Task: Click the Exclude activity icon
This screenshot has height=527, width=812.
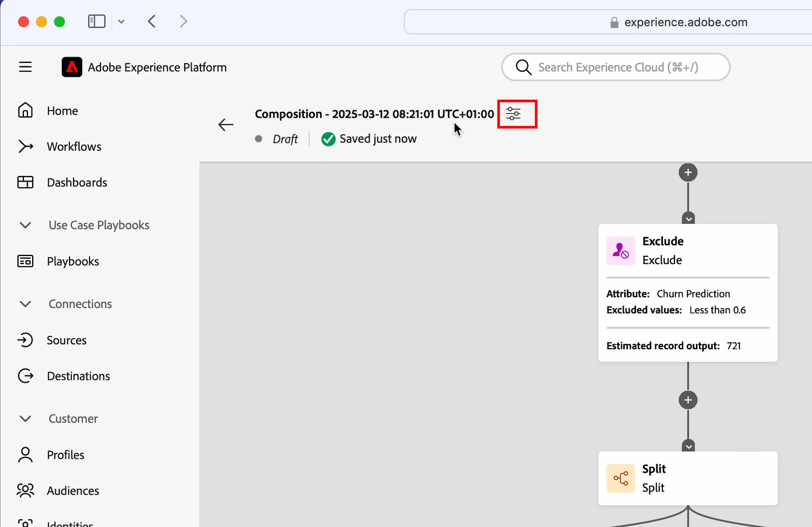Action: coord(621,251)
